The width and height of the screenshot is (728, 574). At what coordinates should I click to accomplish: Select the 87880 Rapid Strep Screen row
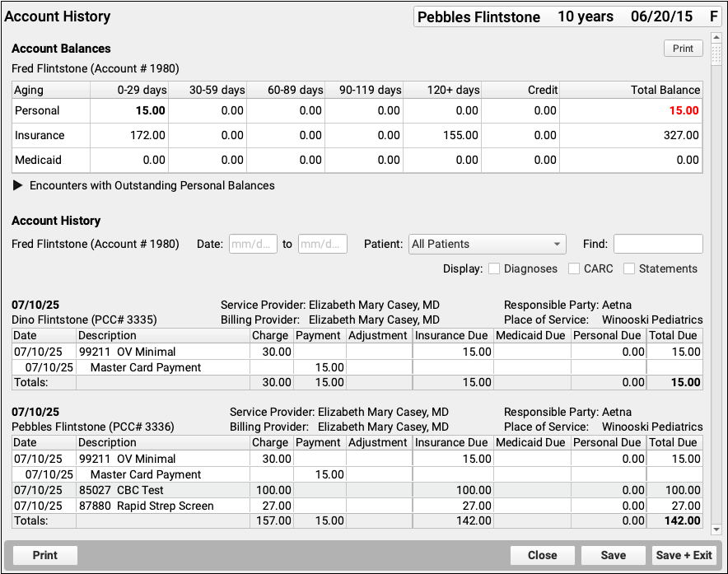point(357,506)
